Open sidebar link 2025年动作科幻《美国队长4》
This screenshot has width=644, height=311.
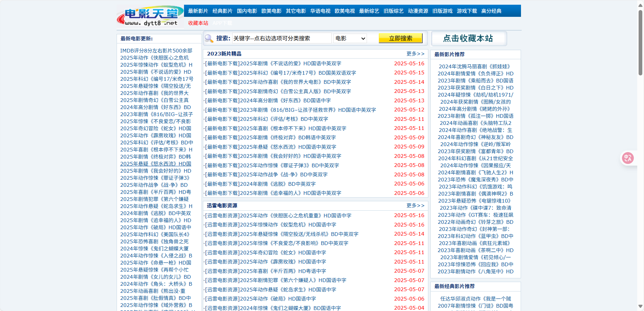point(155,235)
